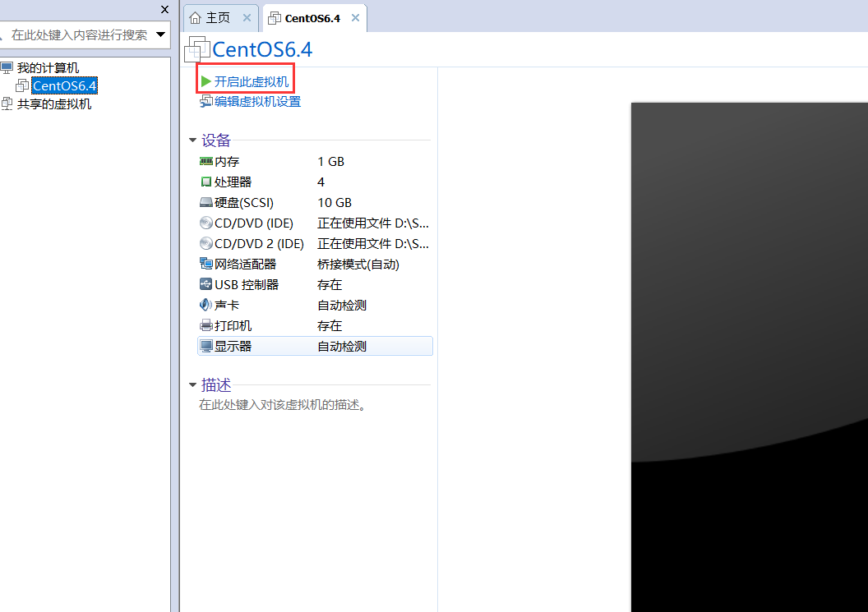Screen dimensions: 868x612
Task: Click the 10 GB hard disk value
Action: coord(335,202)
